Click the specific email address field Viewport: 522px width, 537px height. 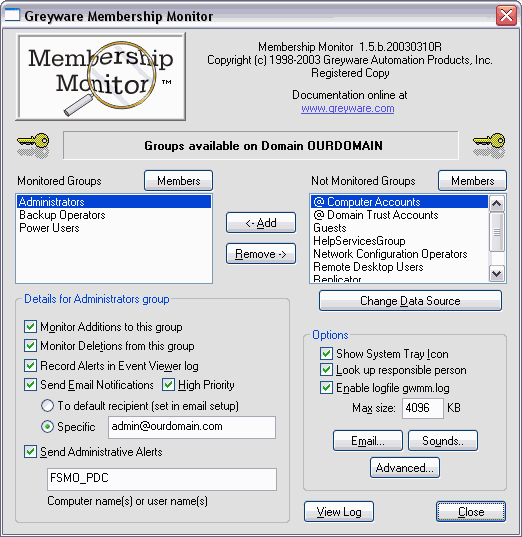(192, 427)
